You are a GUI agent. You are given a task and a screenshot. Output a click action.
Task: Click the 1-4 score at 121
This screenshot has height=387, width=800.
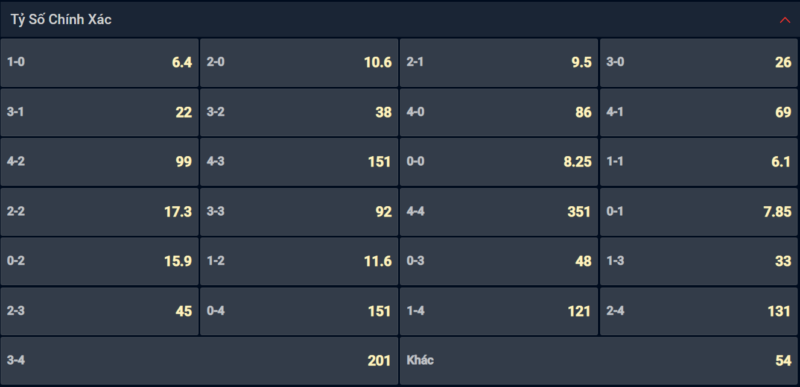[x=499, y=311]
